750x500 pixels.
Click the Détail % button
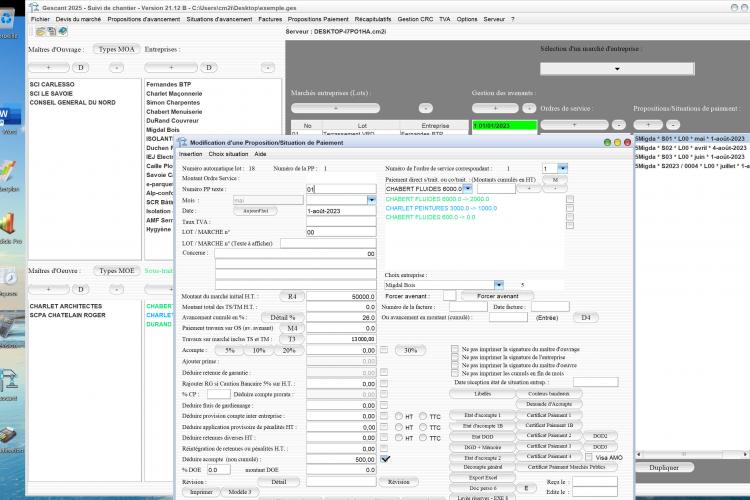tap(283, 317)
